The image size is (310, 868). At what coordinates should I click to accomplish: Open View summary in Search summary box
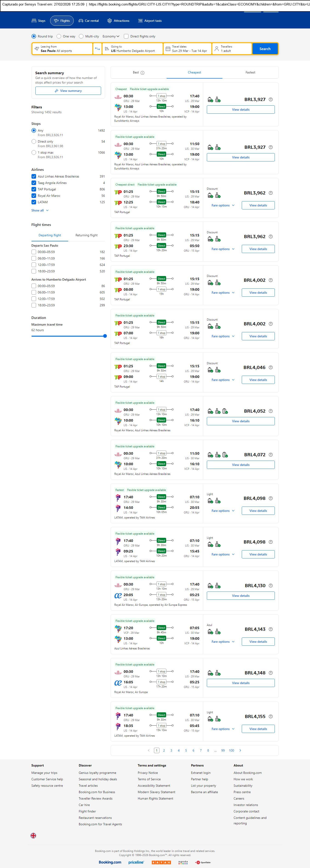68,91
